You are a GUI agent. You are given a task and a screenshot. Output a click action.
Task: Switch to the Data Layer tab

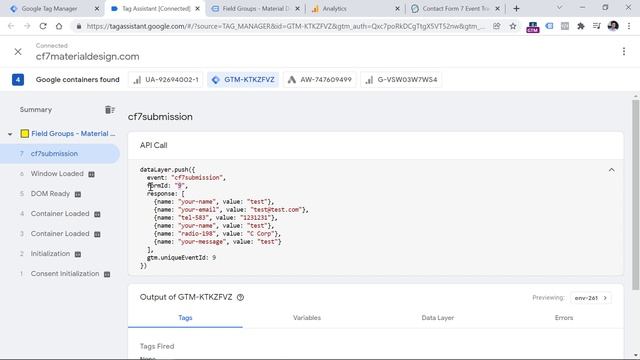pos(438,318)
